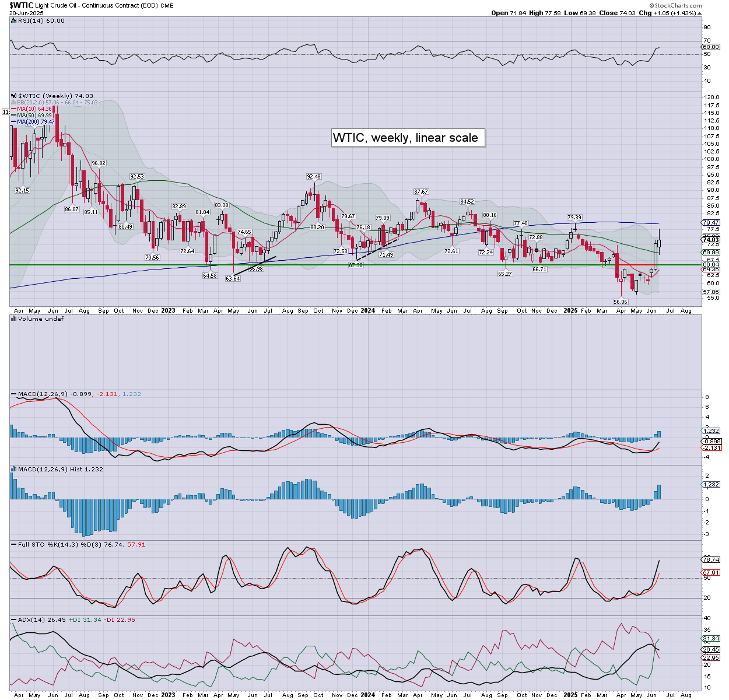The width and height of the screenshot is (729, 700).
Task: Click the MACD(12,26,9) line legend icon
Action: coord(14,394)
